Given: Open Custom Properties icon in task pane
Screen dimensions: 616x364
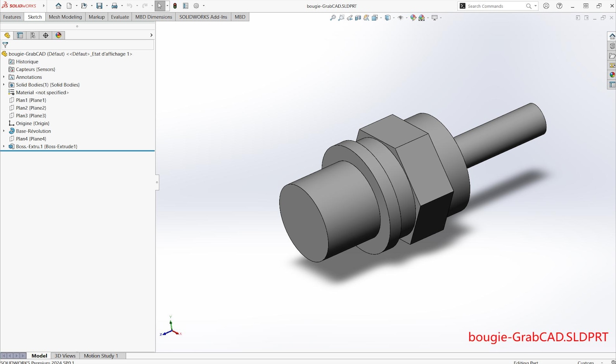Looking at the screenshot, I should 612,85.
